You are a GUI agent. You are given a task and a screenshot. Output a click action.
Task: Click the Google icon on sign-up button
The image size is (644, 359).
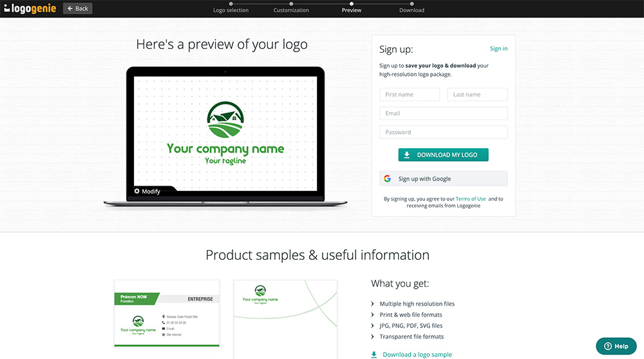tap(388, 179)
